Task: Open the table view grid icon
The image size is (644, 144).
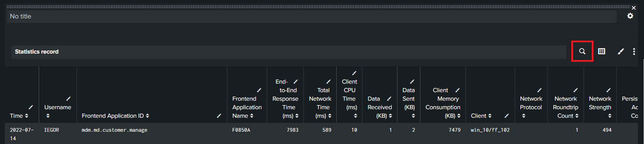Action: click(602, 51)
